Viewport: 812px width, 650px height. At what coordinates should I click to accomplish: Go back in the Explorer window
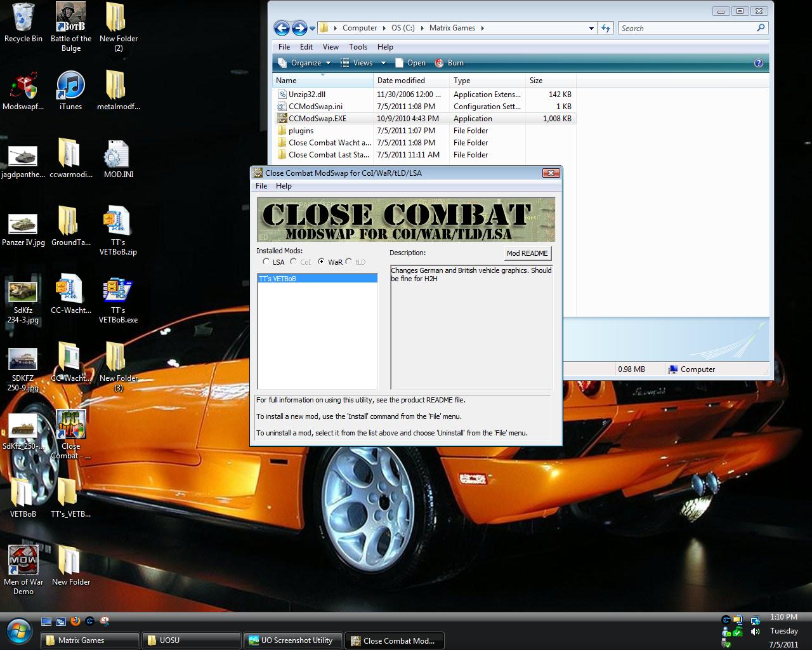(282, 28)
